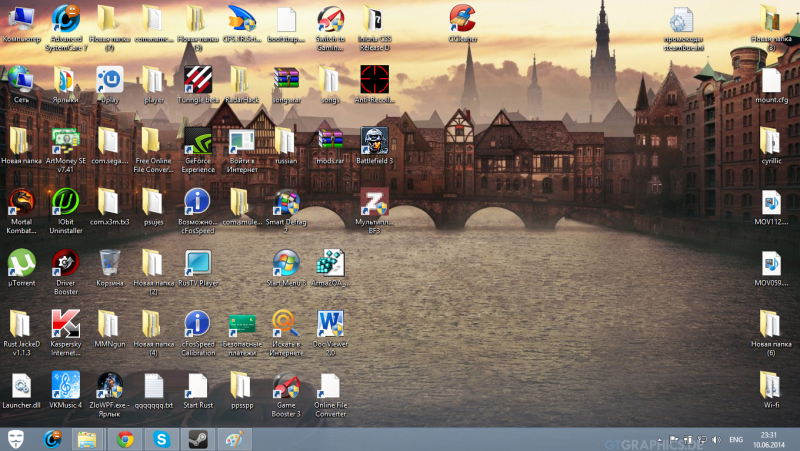The height and width of the screenshot is (451, 800).
Task: Open Steam from the taskbar
Action: [198, 439]
